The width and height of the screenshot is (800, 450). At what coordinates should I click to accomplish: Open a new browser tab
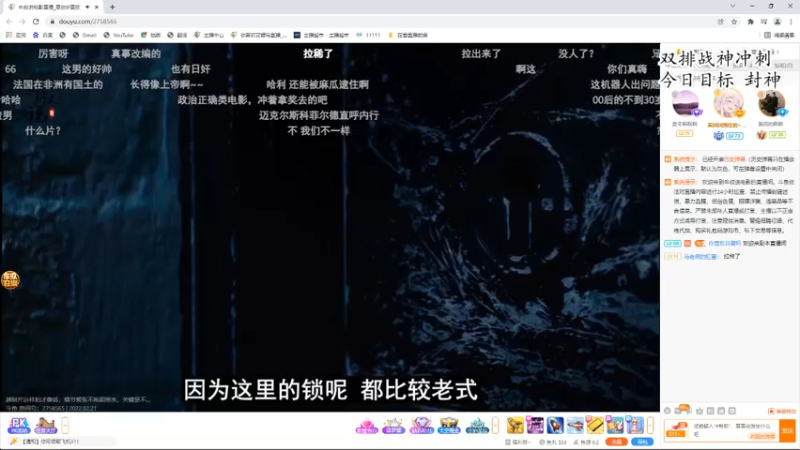[x=112, y=7]
